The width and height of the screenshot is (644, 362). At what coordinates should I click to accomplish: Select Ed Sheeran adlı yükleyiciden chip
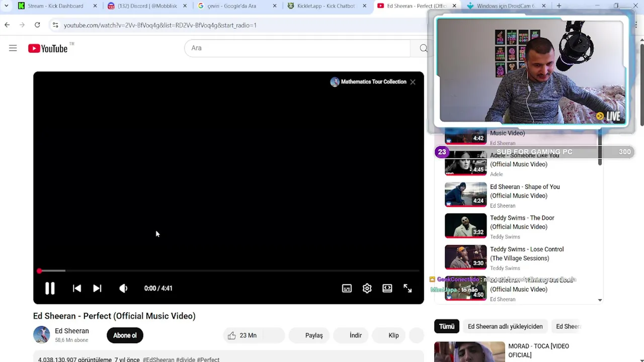(x=505, y=326)
